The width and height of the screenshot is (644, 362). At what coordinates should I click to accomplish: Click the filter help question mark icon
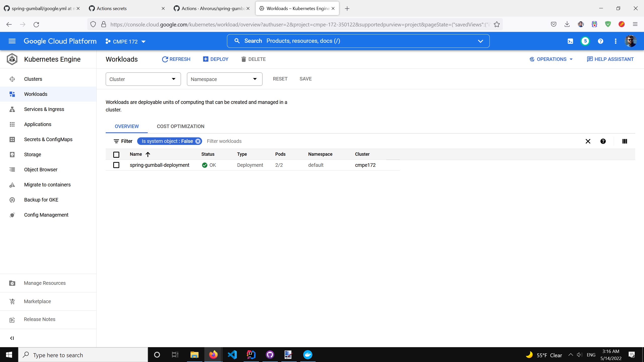pyautogui.click(x=603, y=141)
